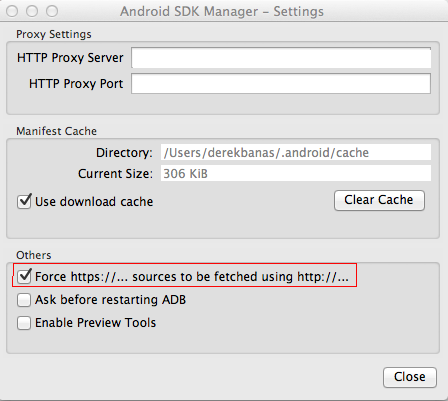This screenshot has height=401, width=448.
Task: Click the window close control in title bar
Action: 12,11
